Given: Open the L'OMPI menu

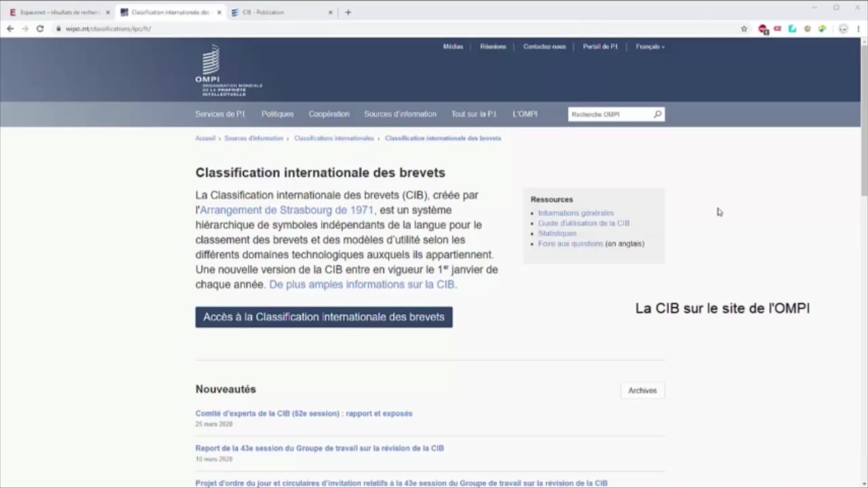Looking at the screenshot, I should pyautogui.click(x=525, y=114).
